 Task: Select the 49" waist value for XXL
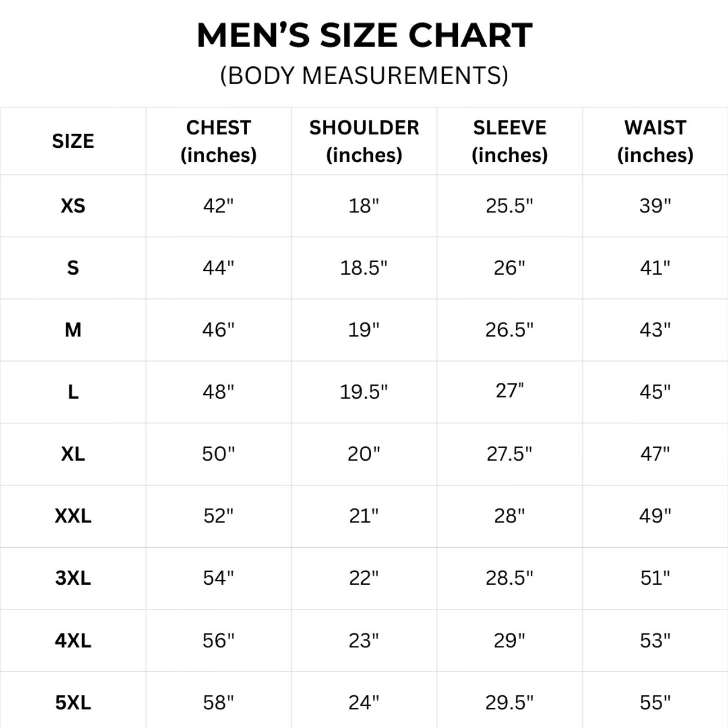pos(655,516)
